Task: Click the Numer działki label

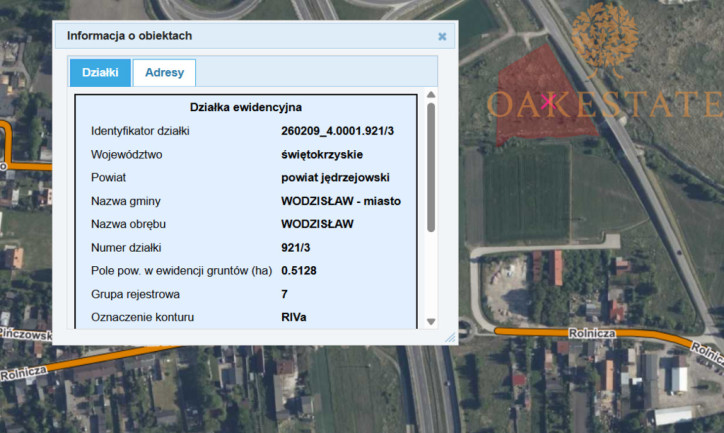Action: point(126,248)
